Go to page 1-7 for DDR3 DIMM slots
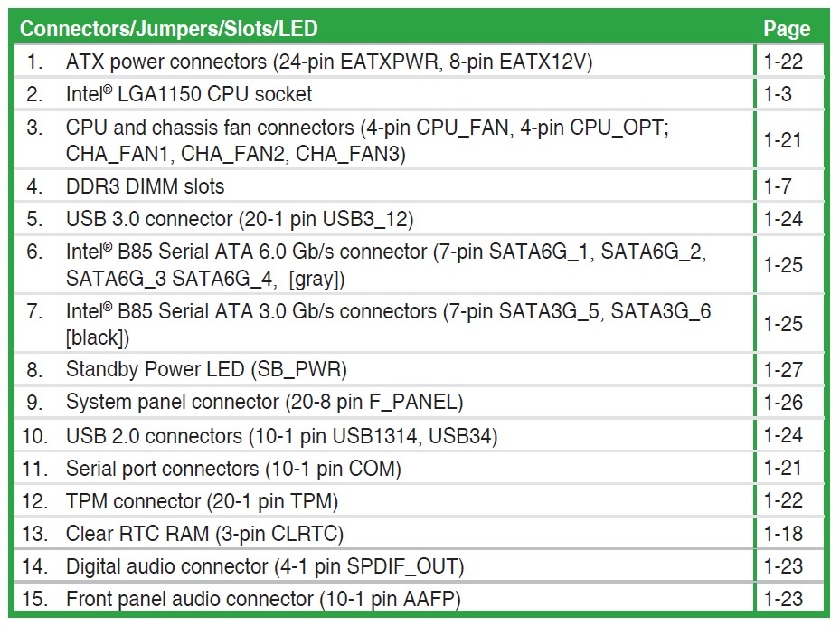The height and width of the screenshot is (627, 840). tap(777, 186)
